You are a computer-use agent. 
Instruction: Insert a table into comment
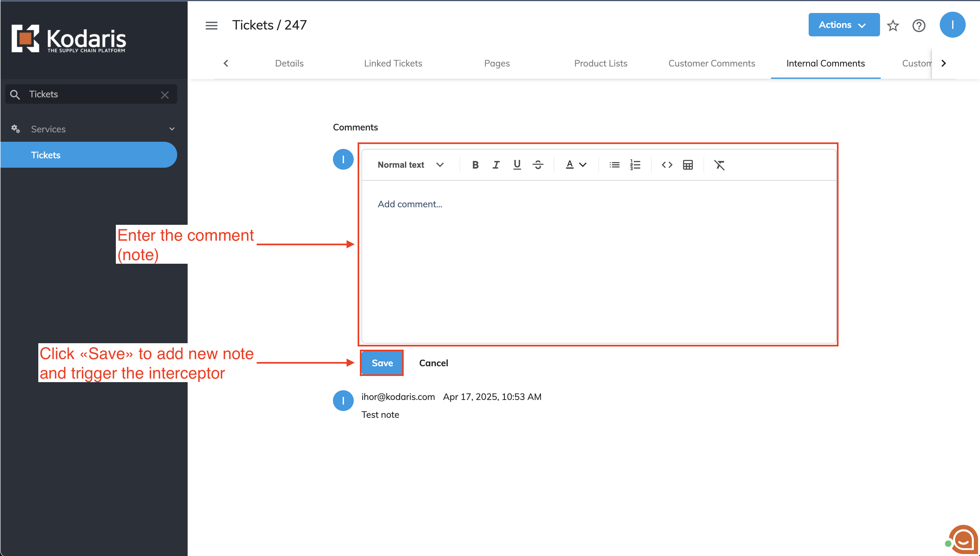pyautogui.click(x=688, y=165)
